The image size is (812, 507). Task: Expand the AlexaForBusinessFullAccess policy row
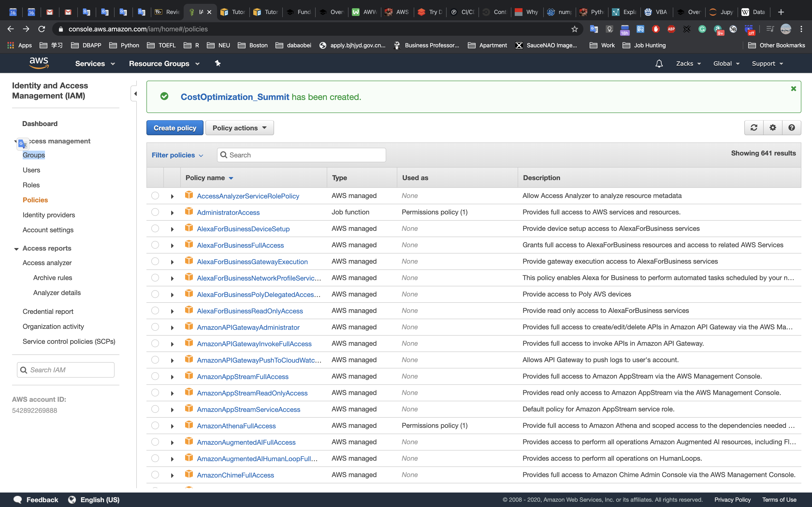[x=172, y=246]
